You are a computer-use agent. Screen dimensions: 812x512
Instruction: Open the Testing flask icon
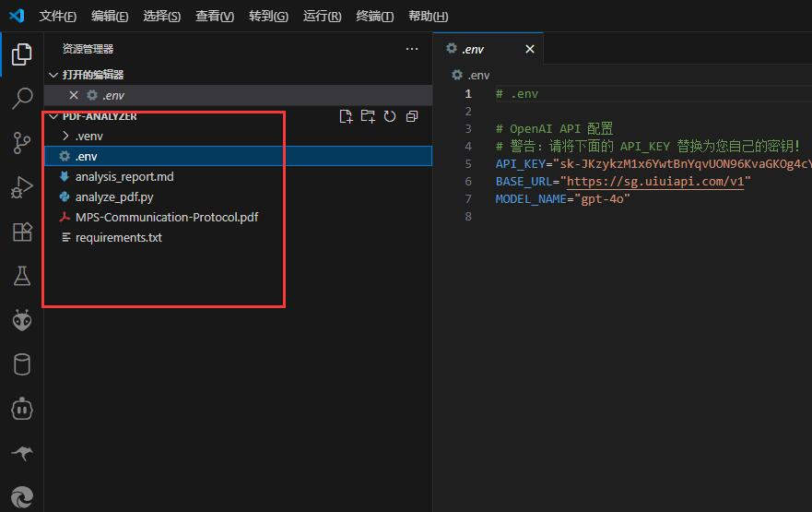point(22,276)
